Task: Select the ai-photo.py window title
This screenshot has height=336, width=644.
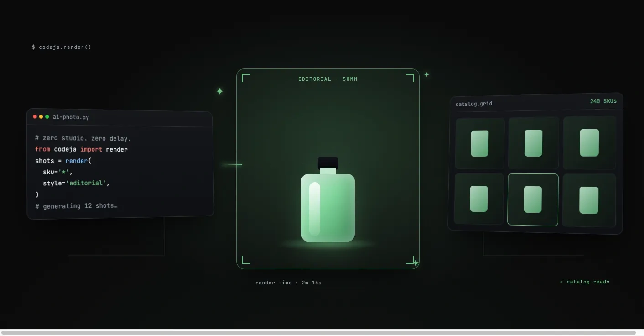Action: (x=71, y=117)
